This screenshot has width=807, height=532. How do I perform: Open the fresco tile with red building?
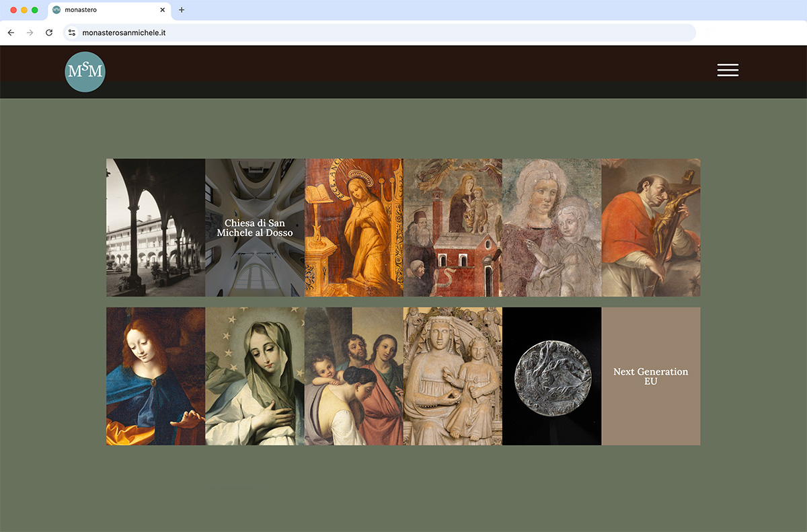453,227
